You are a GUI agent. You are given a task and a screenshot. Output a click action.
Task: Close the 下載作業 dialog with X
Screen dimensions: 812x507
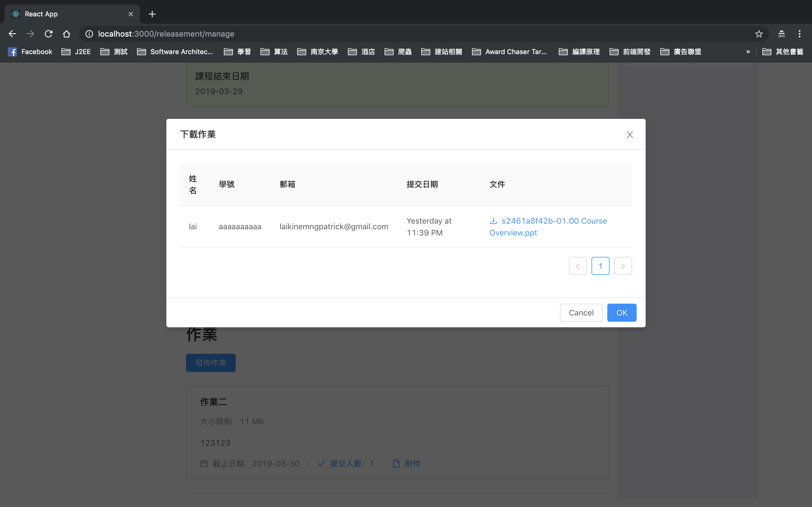(630, 134)
